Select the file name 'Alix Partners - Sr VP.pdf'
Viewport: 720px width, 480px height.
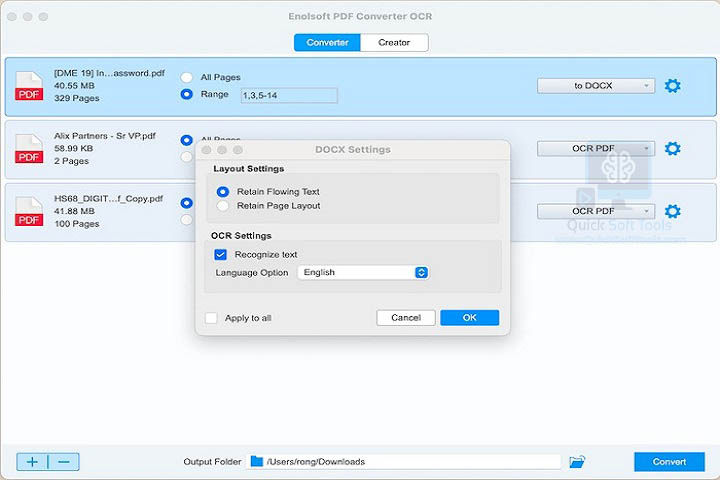pyautogui.click(x=105, y=136)
